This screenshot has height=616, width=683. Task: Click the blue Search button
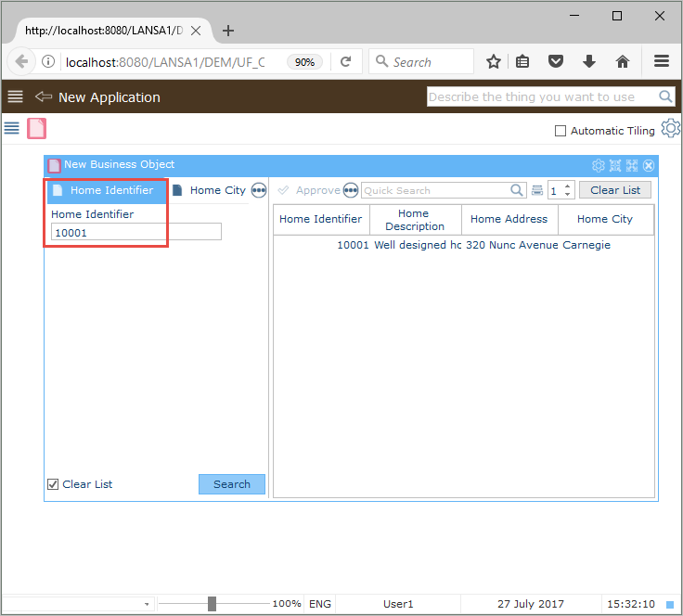pyautogui.click(x=232, y=484)
